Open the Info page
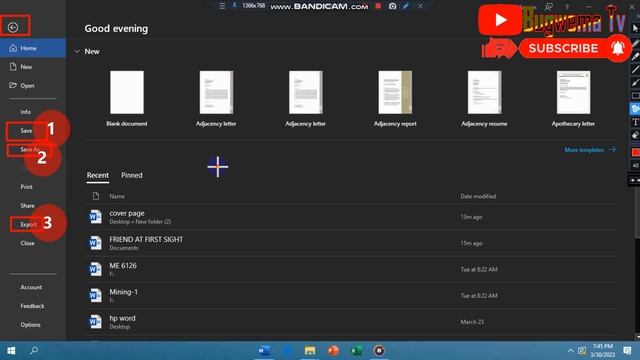This screenshot has height=360, width=640. 25,112
